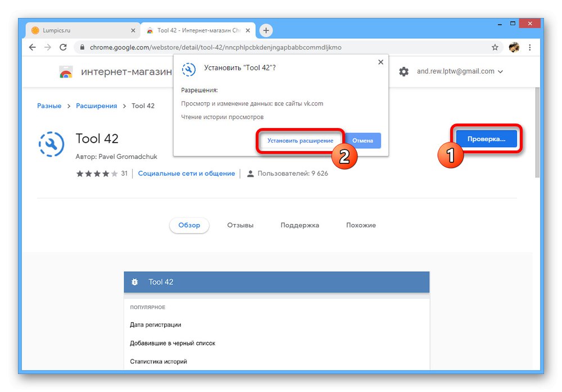This screenshot has width=562, height=392.
Task: Open a new tab with the plus button
Action: pos(266,30)
